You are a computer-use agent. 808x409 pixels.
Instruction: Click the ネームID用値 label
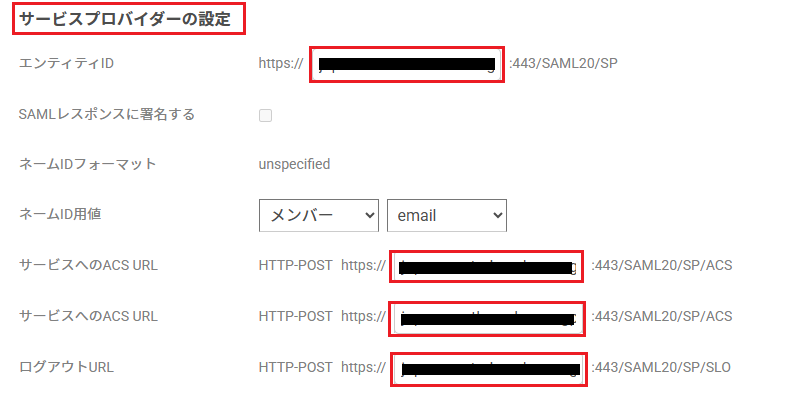[x=60, y=214]
